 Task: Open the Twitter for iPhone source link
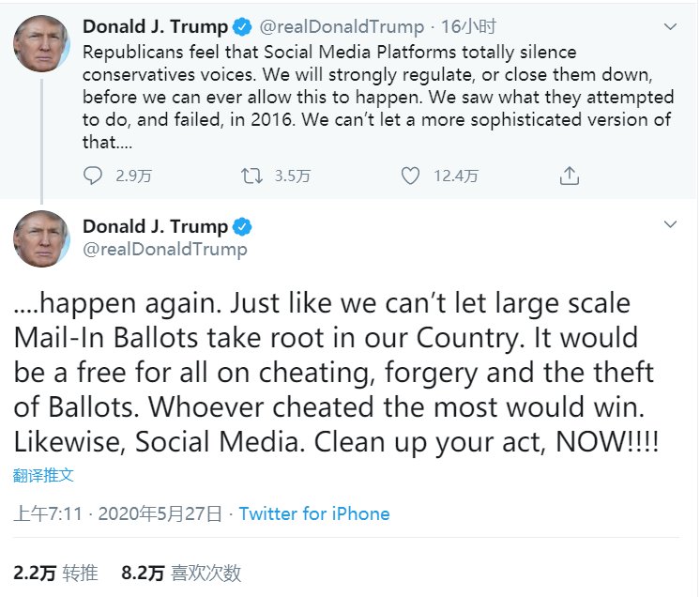pos(313,513)
